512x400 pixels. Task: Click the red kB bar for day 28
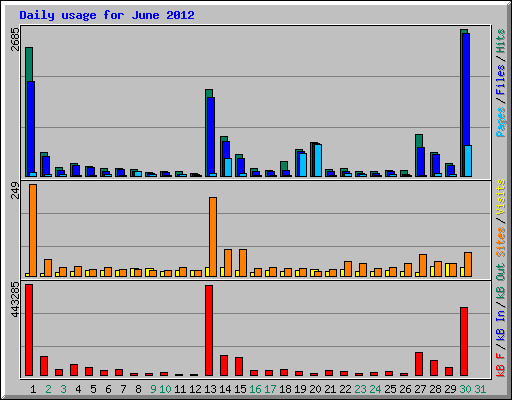tap(434, 368)
